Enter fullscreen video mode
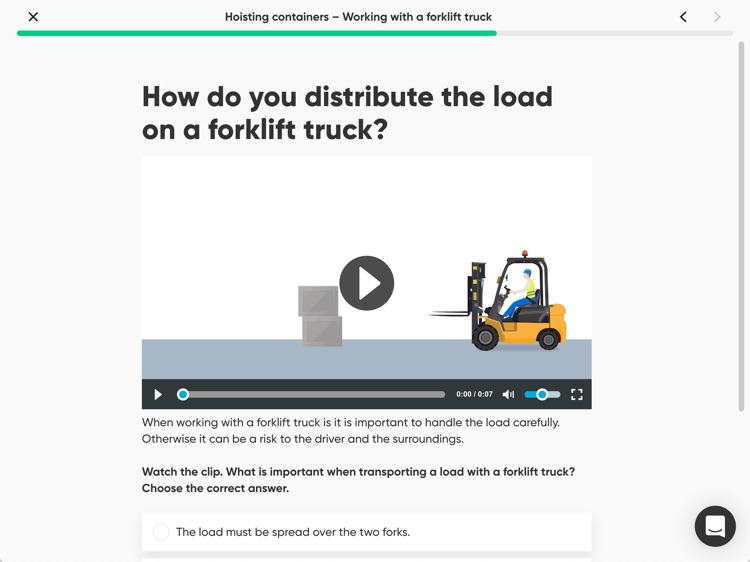The image size is (750, 562). (x=577, y=395)
